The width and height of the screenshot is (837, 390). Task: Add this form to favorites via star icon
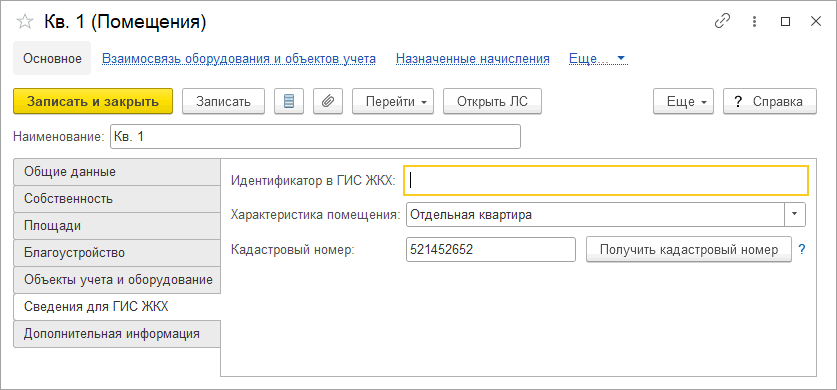click(x=25, y=22)
